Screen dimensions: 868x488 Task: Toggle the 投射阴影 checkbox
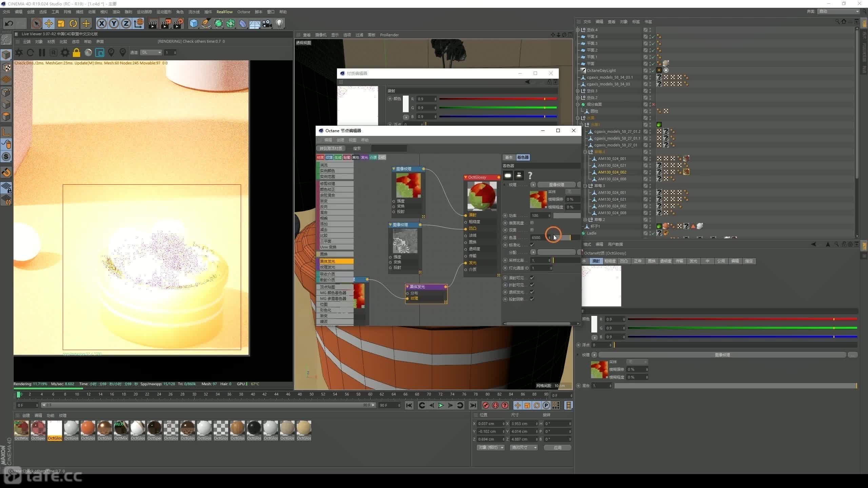point(532,299)
